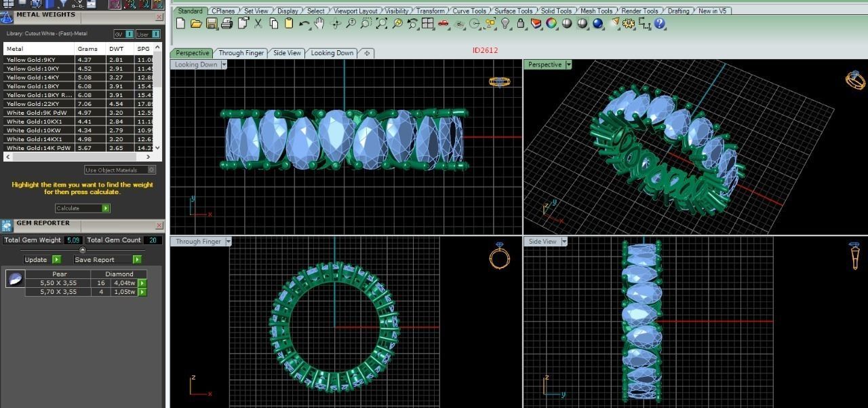This screenshot has height=408, width=868.
Task: Click the red car icon
Action: pyautogui.click(x=443, y=24)
